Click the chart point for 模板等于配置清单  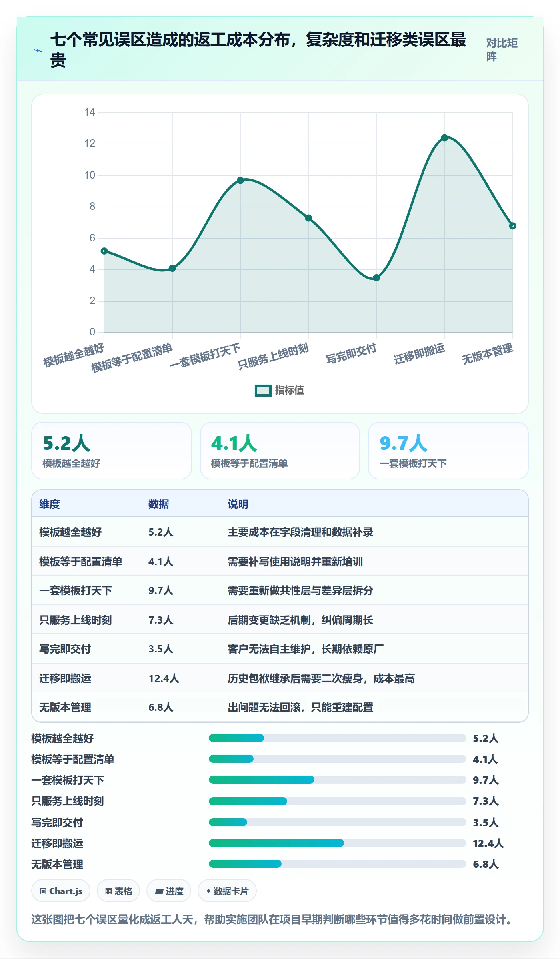tap(172, 268)
